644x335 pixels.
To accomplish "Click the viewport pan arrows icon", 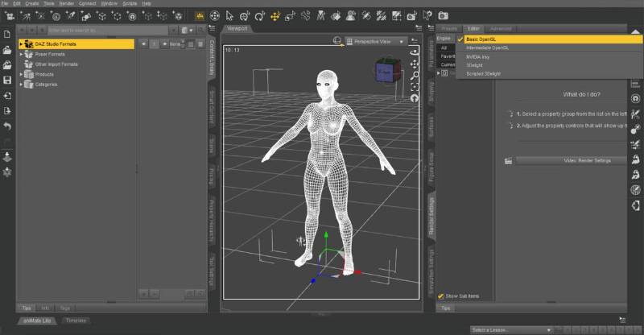I will (x=415, y=64).
